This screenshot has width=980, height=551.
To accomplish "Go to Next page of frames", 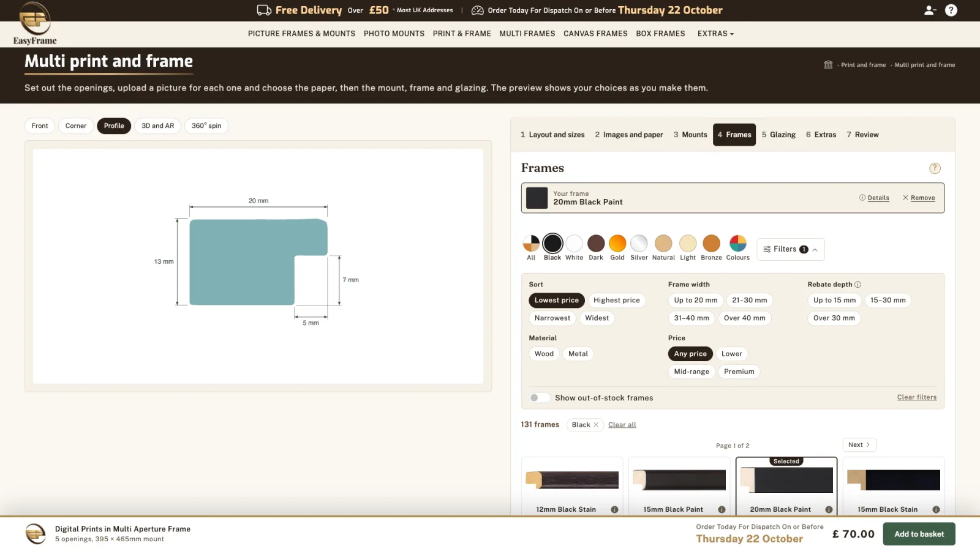I will (x=859, y=445).
